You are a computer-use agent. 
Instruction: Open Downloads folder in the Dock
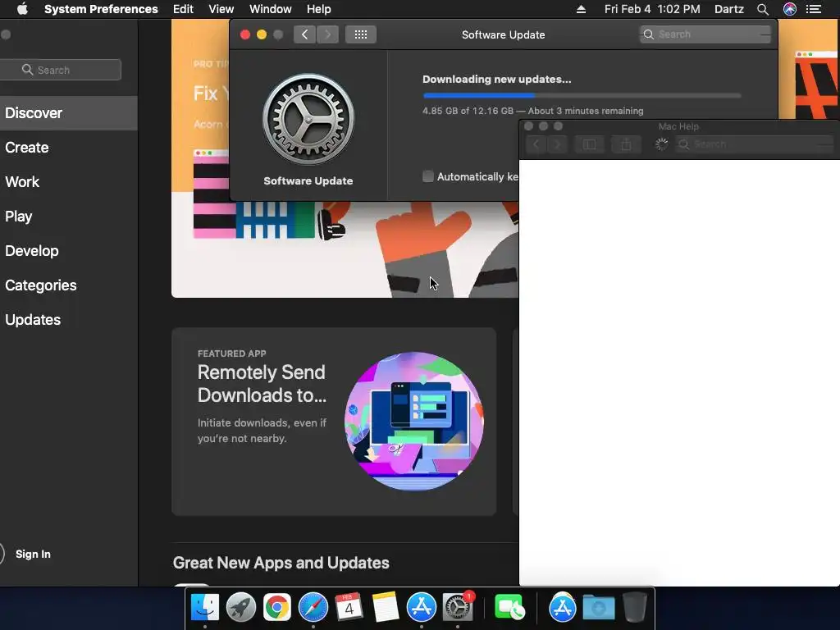click(598, 608)
